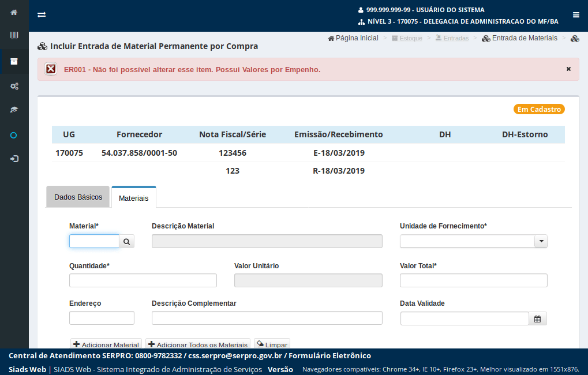The image size is (588, 375).
Task: Select the Materiais tab
Action: click(133, 198)
